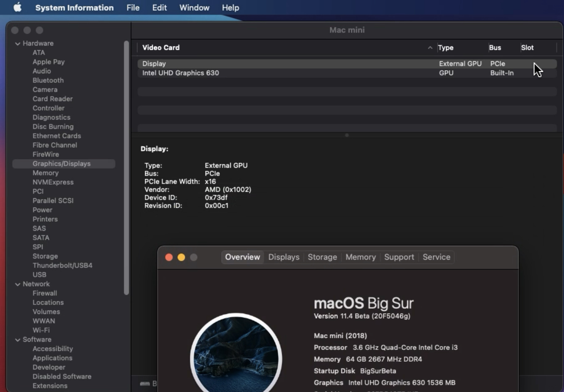Open the File menu
564x392 pixels.
(x=133, y=8)
